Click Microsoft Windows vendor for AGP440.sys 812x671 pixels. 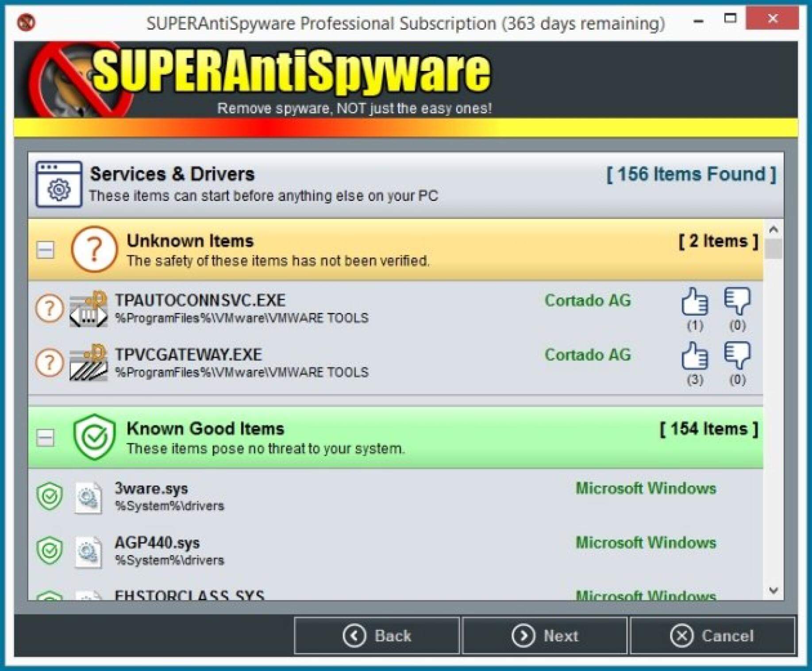[646, 543]
